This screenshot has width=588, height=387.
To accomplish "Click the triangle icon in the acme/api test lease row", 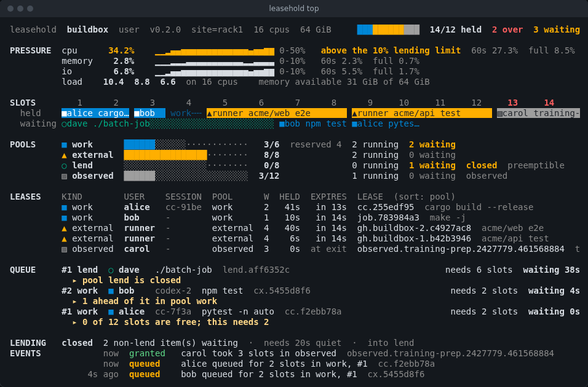I will point(64,239).
